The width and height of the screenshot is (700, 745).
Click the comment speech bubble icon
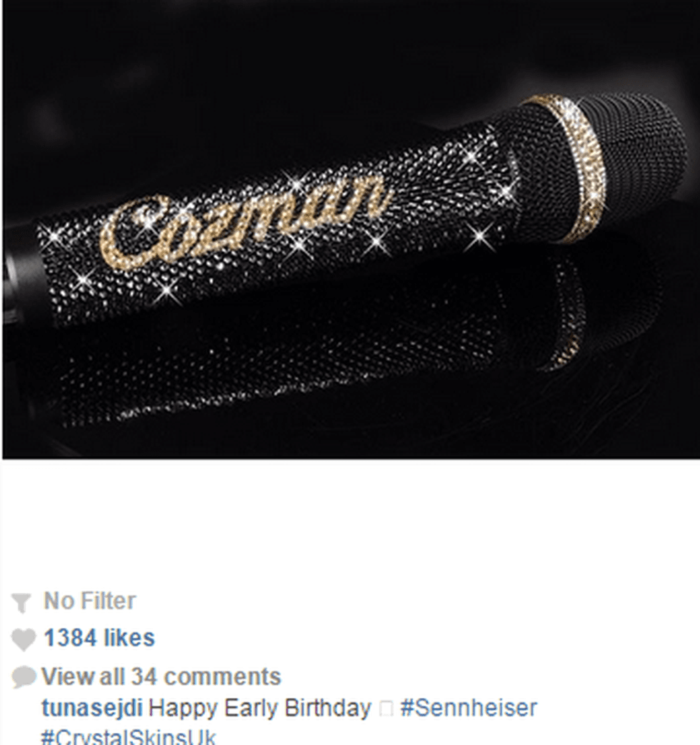24,676
